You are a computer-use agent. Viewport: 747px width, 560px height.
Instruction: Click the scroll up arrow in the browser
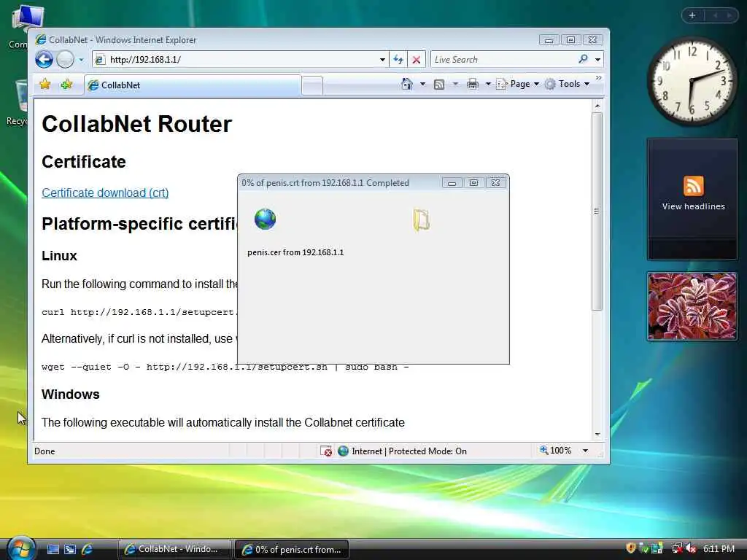597,105
